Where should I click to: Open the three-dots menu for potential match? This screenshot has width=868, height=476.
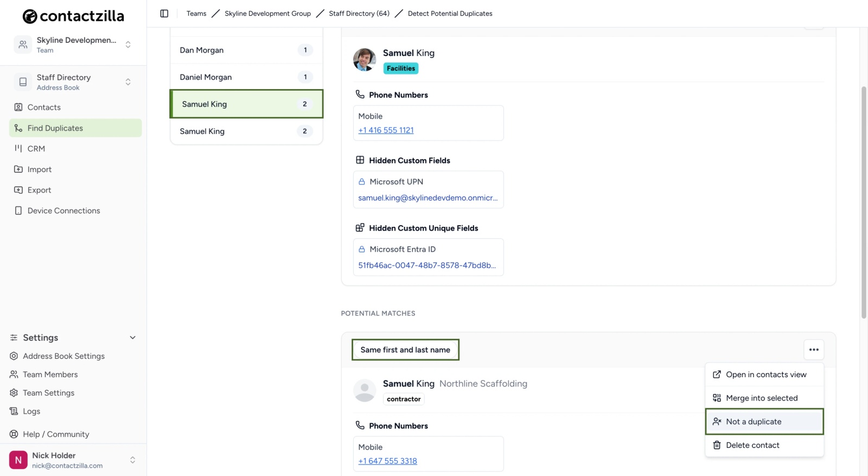coord(814,350)
